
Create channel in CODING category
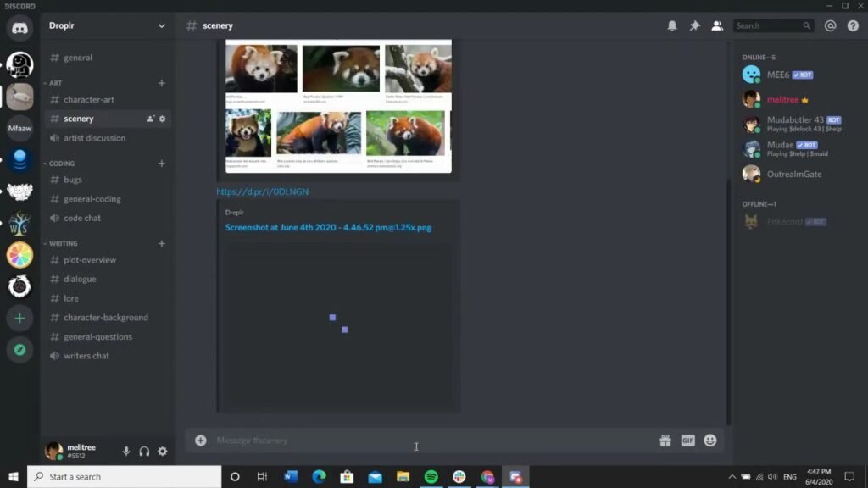point(161,164)
